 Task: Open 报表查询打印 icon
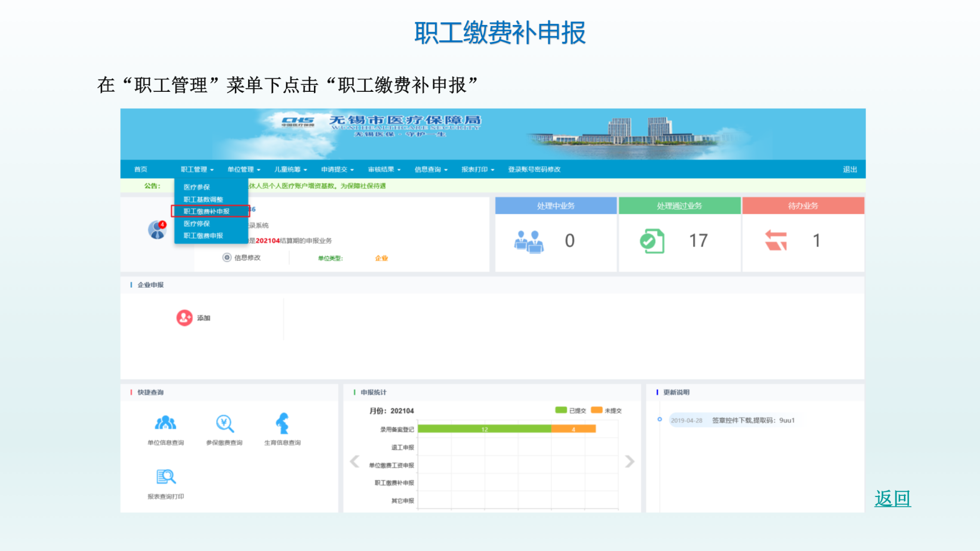click(165, 477)
